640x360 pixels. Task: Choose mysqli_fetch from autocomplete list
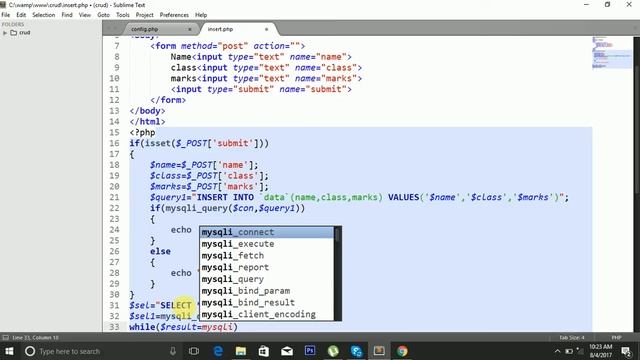267,256
